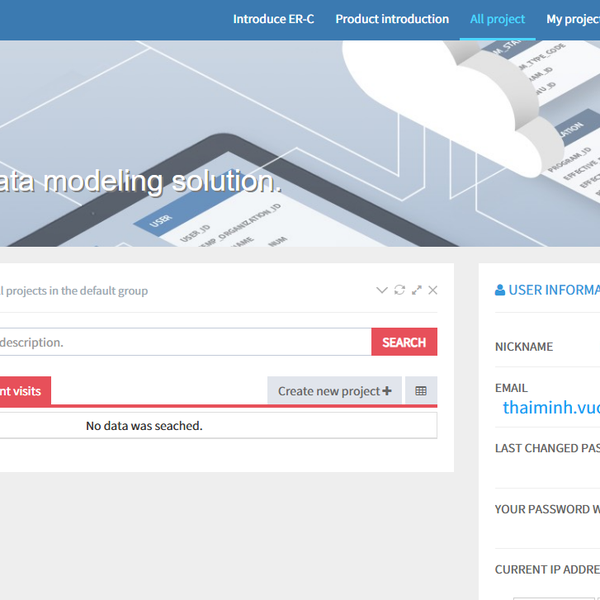Go to My project menu
Viewport: 600px width, 600px height.
(573, 19)
